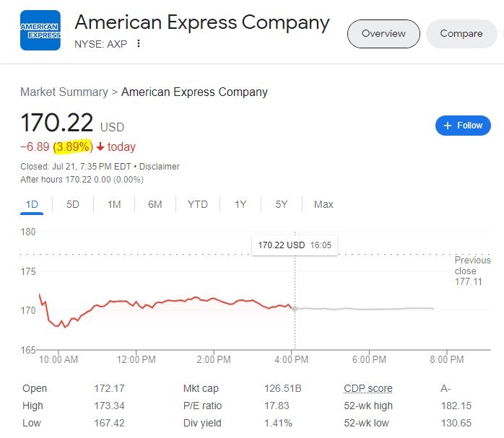Click the red down arrow next to today
This screenshot has width=504, height=438.
click(100, 146)
